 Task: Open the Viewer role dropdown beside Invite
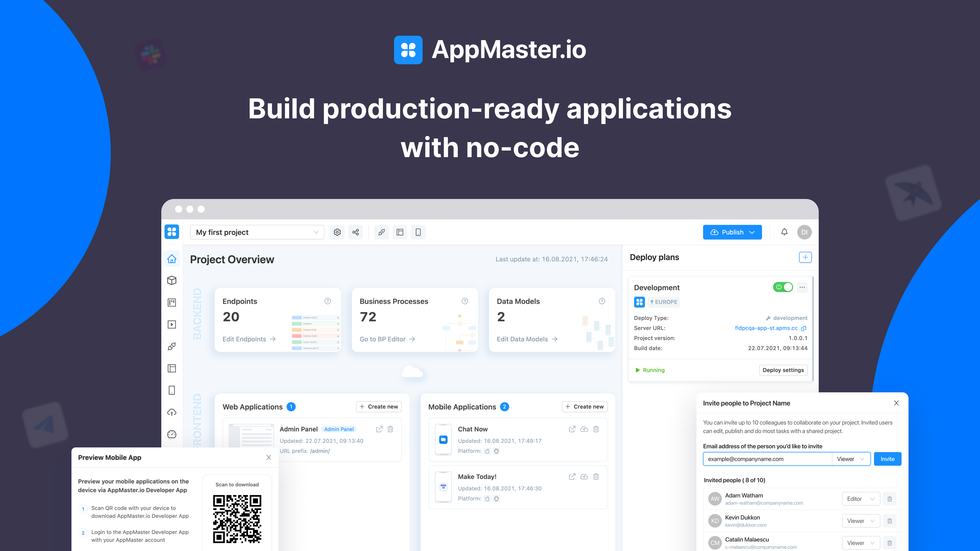[x=851, y=459]
